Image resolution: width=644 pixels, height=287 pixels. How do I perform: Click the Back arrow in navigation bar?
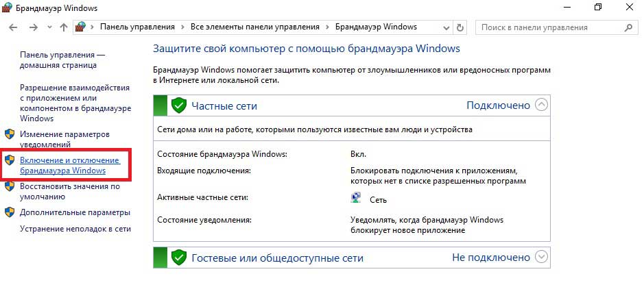tap(13, 27)
